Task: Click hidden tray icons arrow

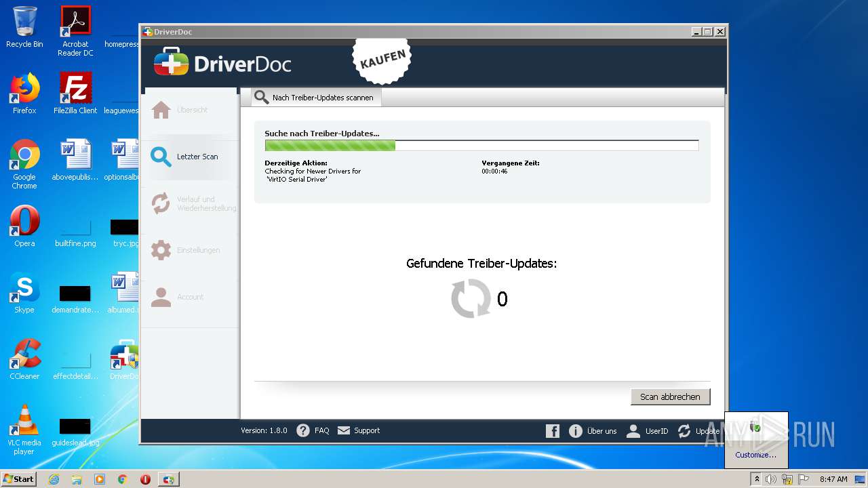Action: [756, 479]
